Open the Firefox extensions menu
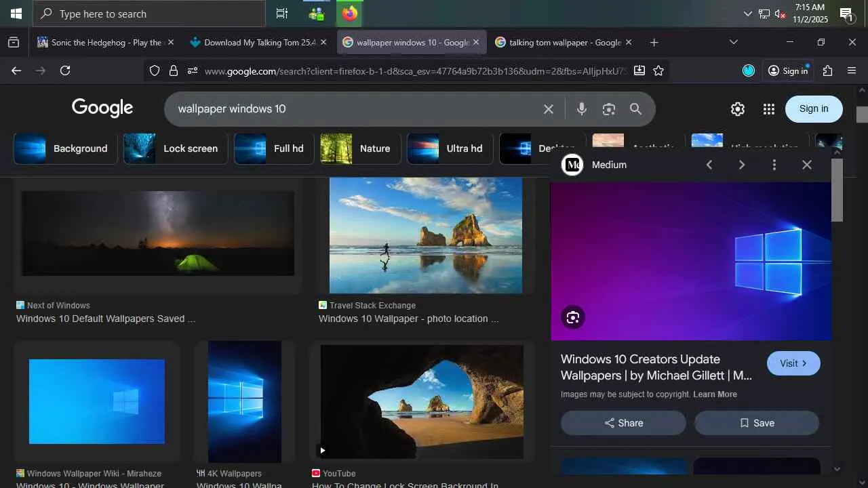The height and width of the screenshot is (488, 868). 827,70
